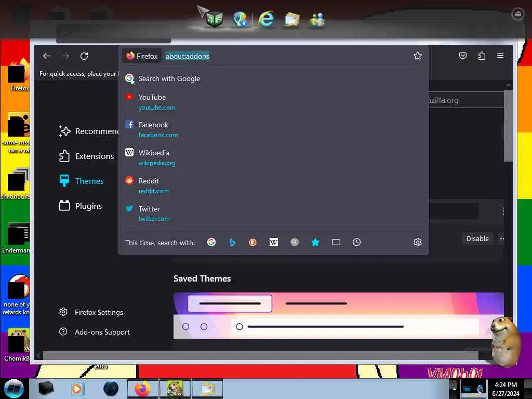This screenshot has height=399, width=532.
Task: Open the dark globe taskbar icon
Action: coord(111,389)
